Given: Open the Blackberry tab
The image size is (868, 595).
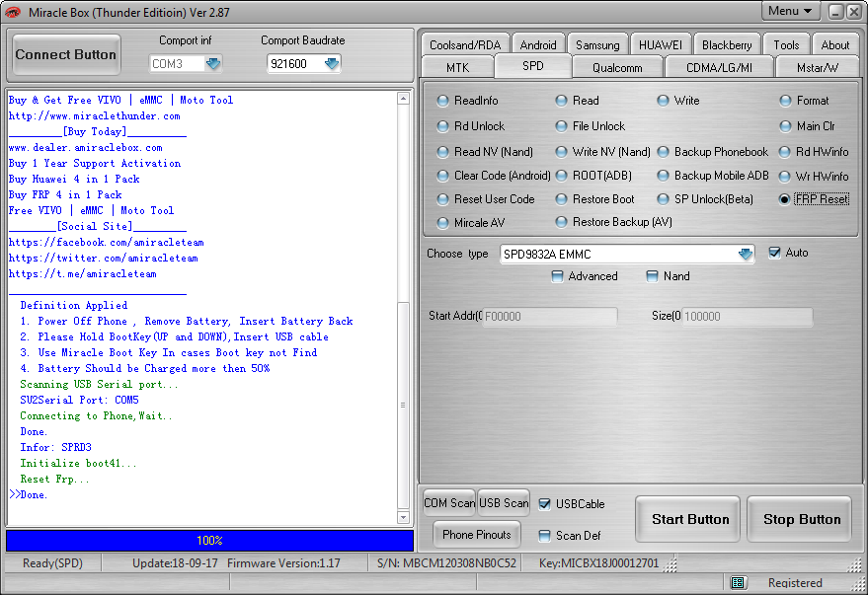Looking at the screenshot, I should (727, 44).
